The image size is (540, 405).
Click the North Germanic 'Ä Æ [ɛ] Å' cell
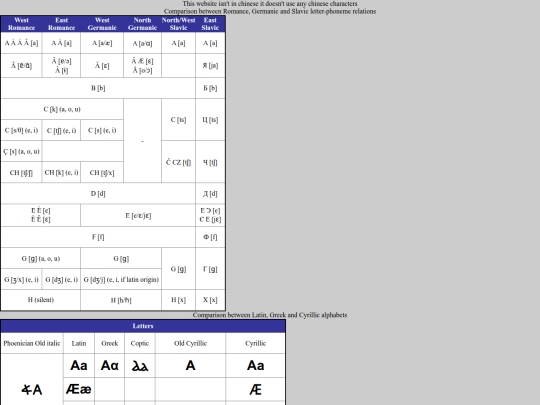(142, 65)
